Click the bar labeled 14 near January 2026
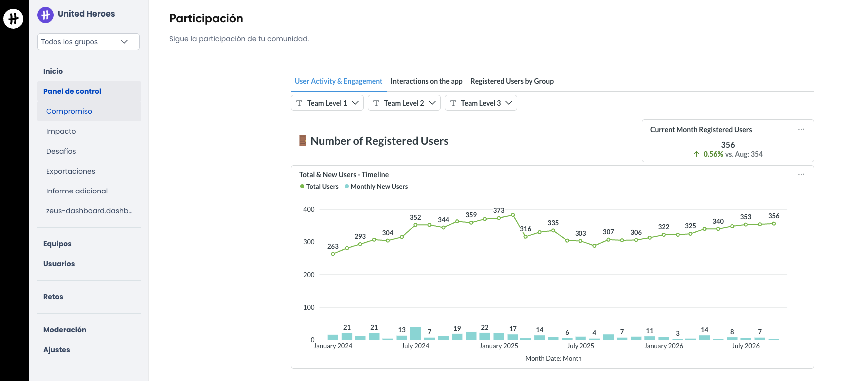868x381 pixels. pyautogui.click(x=704, y=337)
